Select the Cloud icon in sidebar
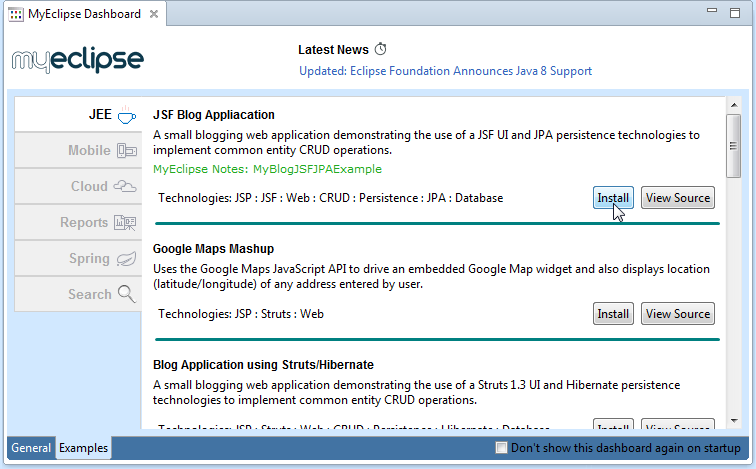The height and width of the screenshot is (469, 756). (x=126, y=187)
